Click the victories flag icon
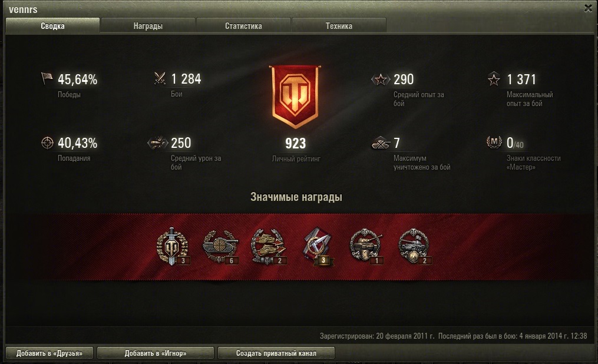This screenshot has height=364, width=598. point(47,78)
